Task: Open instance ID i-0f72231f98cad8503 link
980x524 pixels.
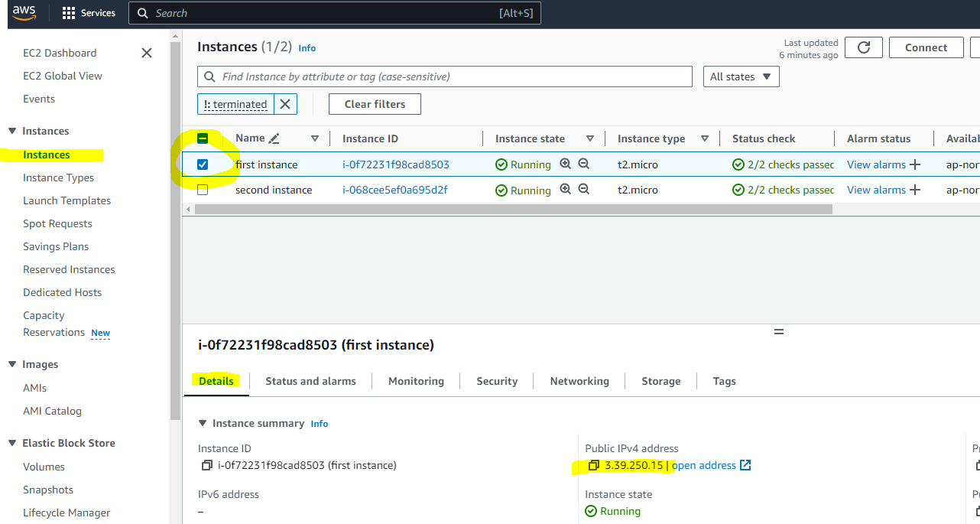Action: coord(396,164)
